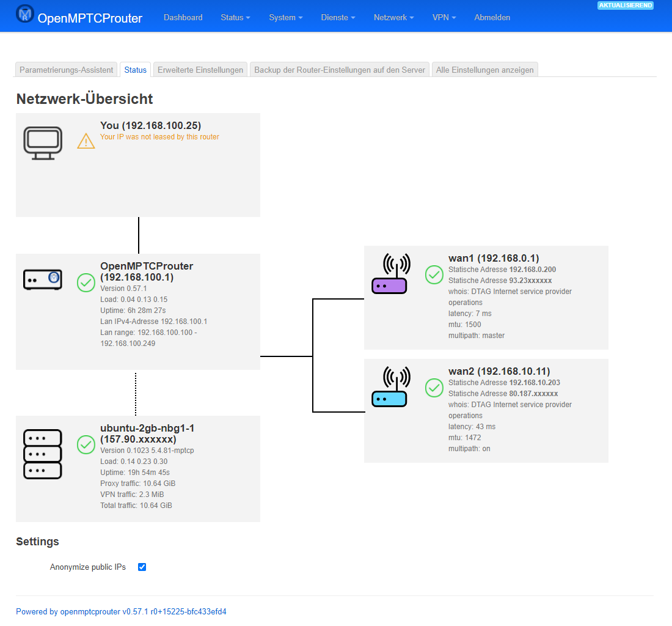Click the Uptime: 6h 28m 27s line
Viewport: 672px width, 626px height.
click(x=133, y=311)
